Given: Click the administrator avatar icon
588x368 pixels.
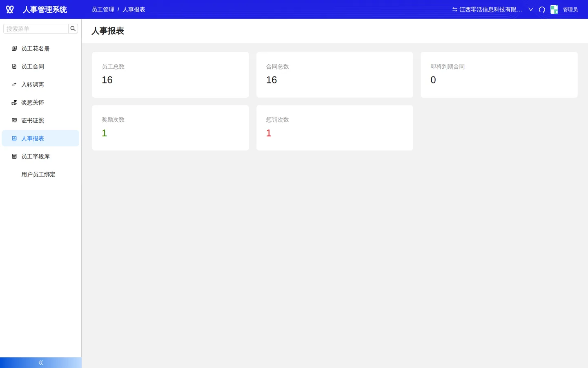Looking at the screenshot, I should tap(554, 9).
